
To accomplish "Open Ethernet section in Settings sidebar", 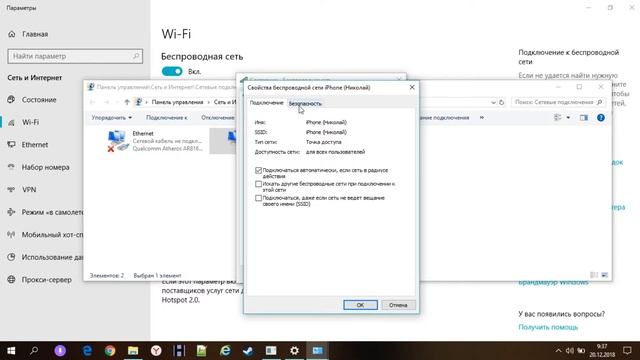I will (35, 144).
